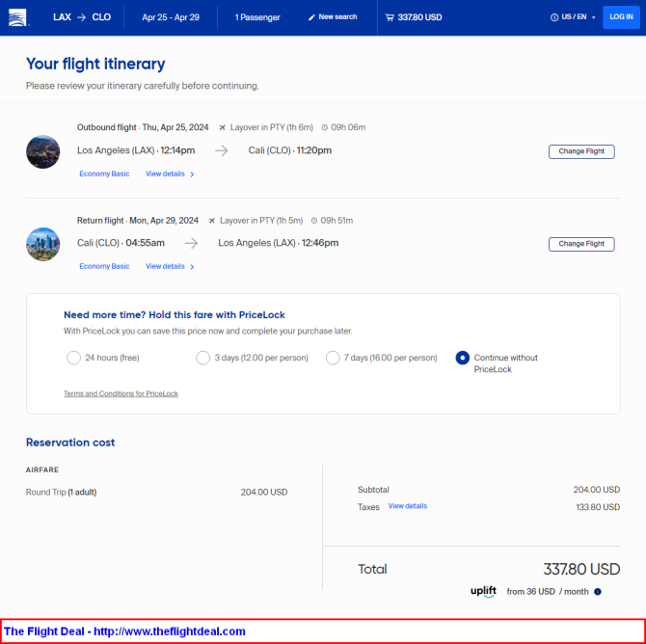Click the return layover plane icon

[212, 221]
